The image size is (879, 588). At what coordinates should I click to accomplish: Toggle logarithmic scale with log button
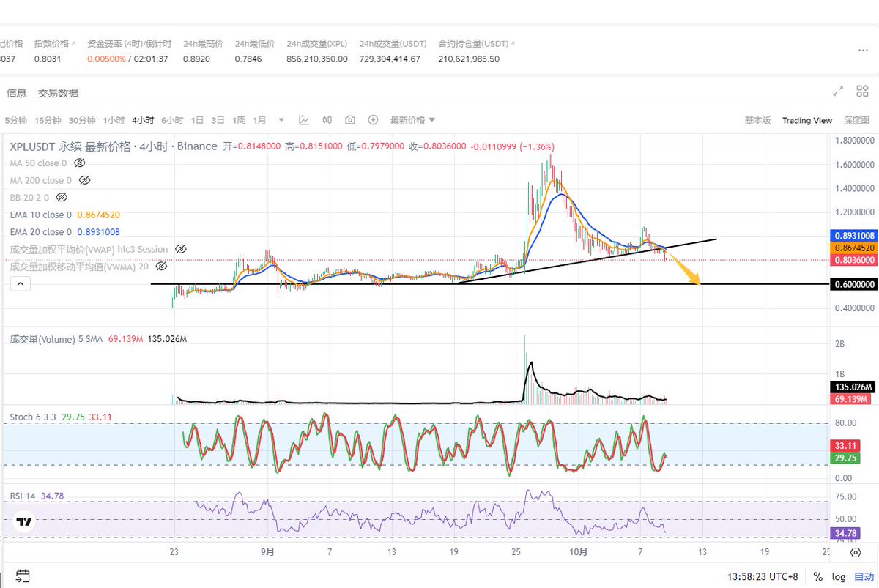pos(838,577)
